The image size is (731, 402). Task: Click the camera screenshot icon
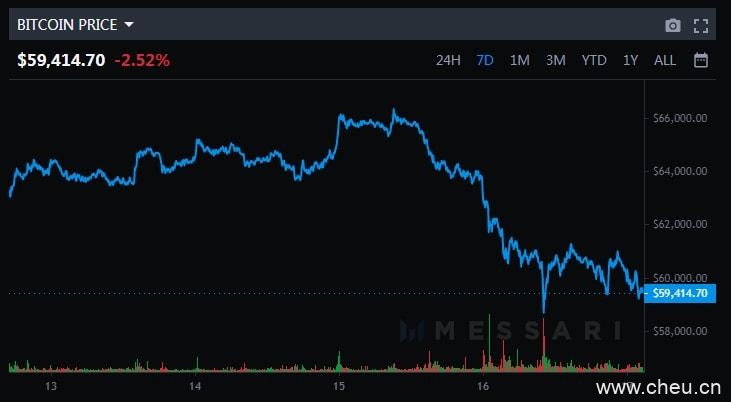[x=673, y=25]
